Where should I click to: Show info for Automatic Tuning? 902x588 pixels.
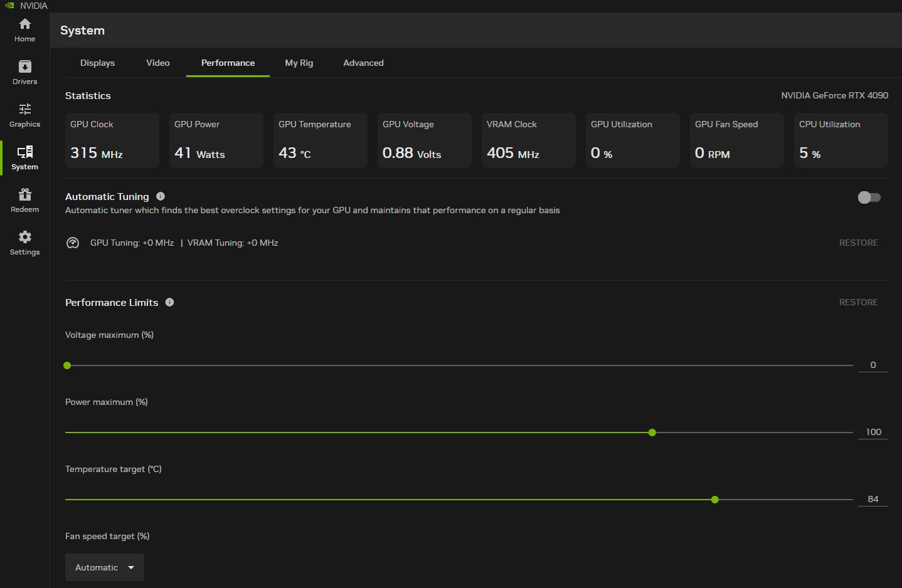[x=161, y=196]
